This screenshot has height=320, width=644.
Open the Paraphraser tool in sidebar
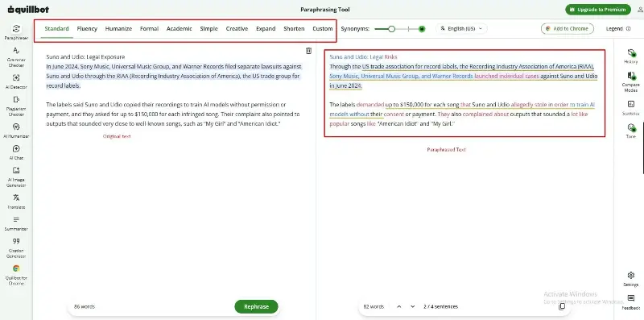pyautogui.click(x=16, y=32)
